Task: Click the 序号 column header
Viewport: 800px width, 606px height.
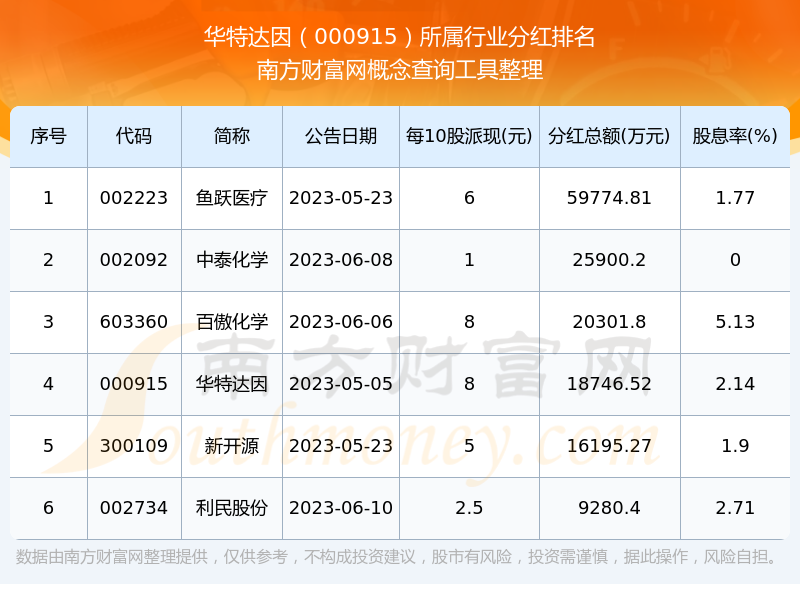Action: [48, 136]
